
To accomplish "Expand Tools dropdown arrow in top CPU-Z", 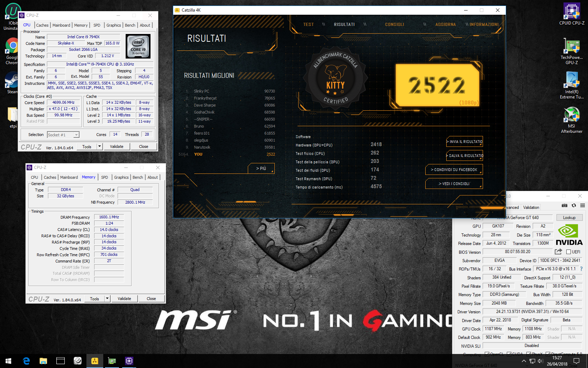I will (99, 146).
